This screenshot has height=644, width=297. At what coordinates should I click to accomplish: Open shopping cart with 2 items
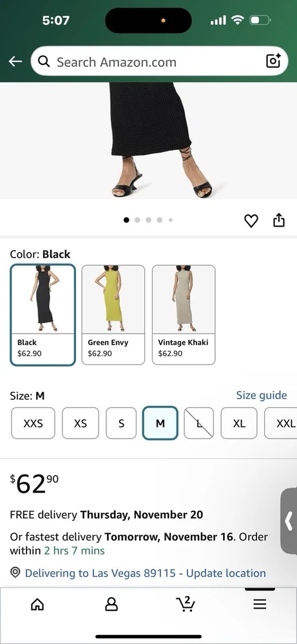coord(186,603)
